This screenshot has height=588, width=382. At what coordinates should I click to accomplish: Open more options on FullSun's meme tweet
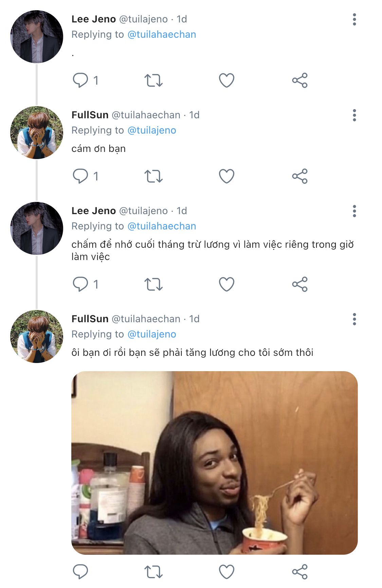tap(354, 319)
